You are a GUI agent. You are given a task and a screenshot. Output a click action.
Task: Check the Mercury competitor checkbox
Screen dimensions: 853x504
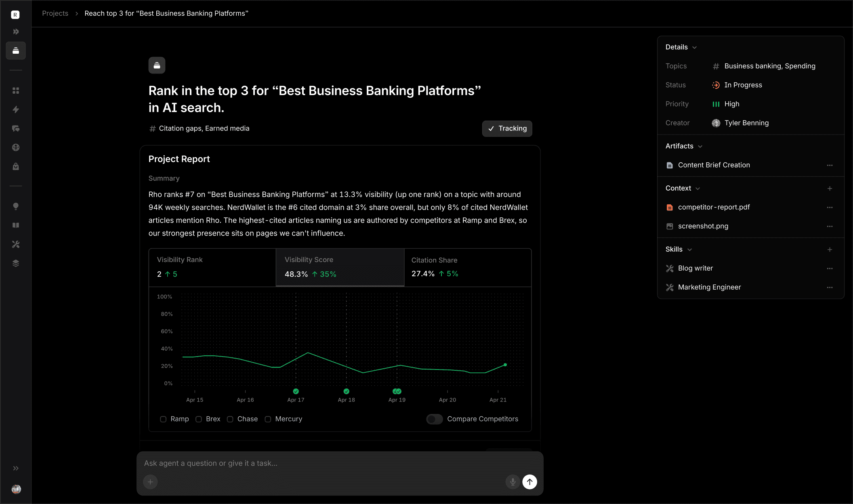tap(268, 419)
